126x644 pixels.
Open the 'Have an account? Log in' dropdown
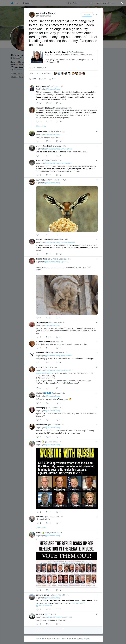tap(105, 3)
